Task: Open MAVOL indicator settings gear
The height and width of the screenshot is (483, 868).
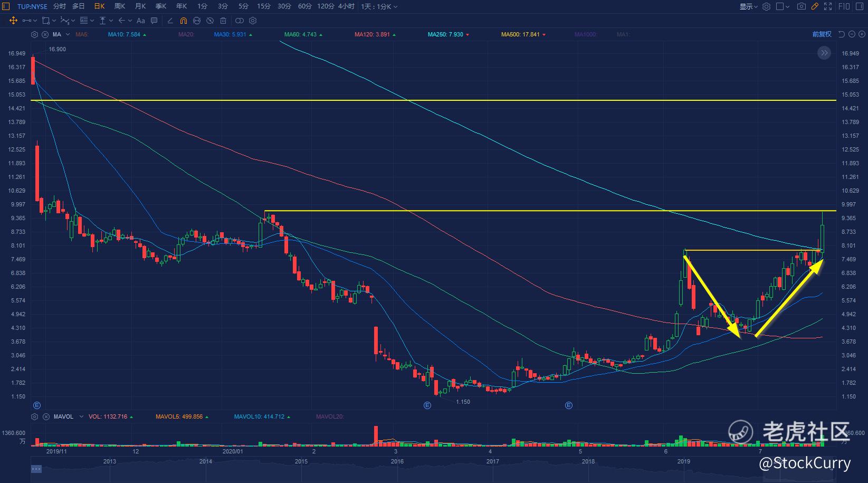Action: point(35,416)
